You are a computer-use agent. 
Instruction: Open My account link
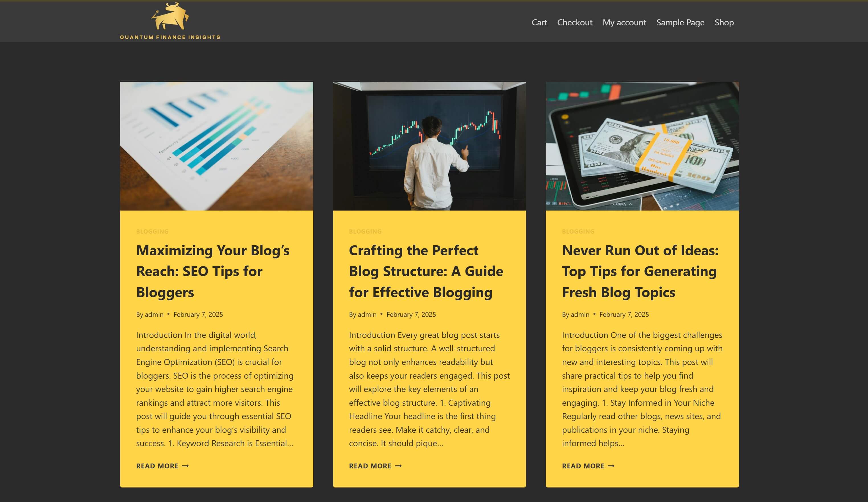point(624,23)
